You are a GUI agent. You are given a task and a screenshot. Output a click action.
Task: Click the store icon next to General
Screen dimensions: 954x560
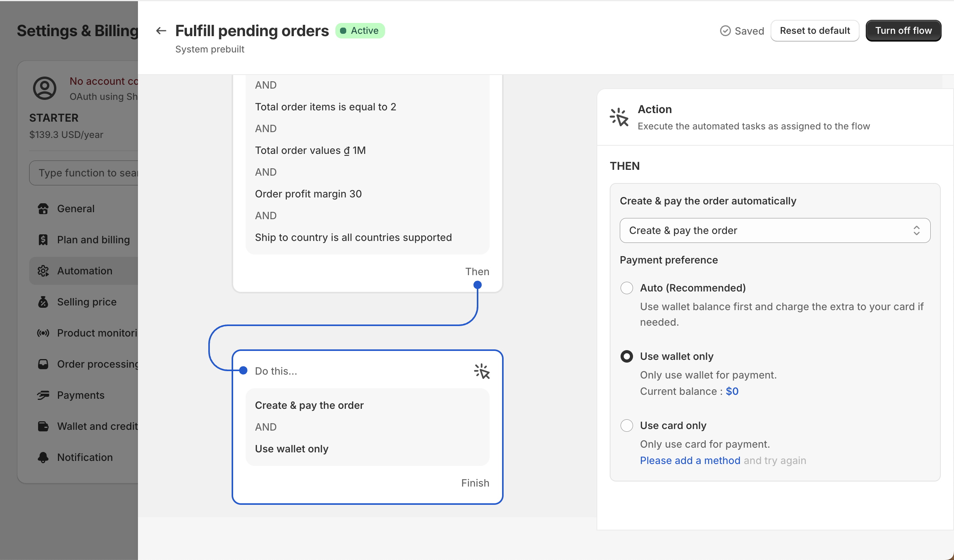click(43, 209)
